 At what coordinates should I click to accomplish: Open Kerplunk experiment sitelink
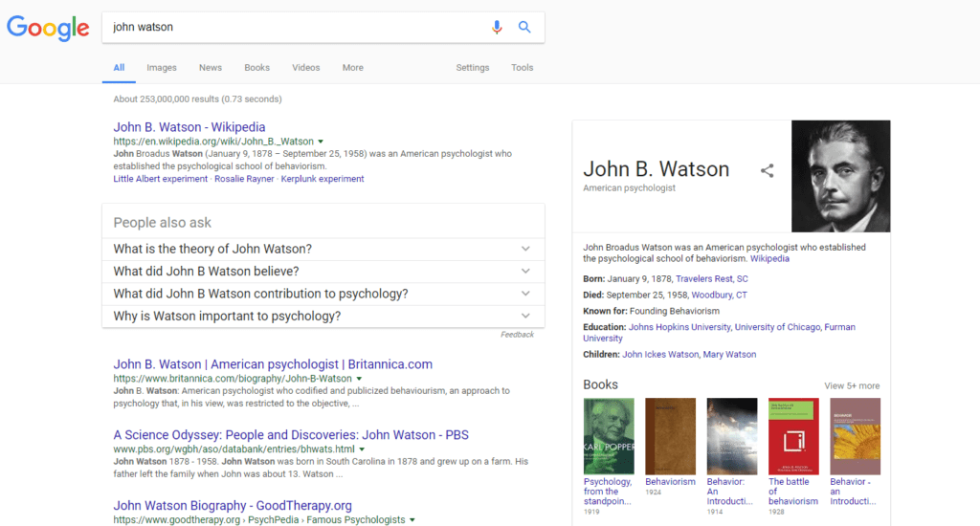point(323,179)
